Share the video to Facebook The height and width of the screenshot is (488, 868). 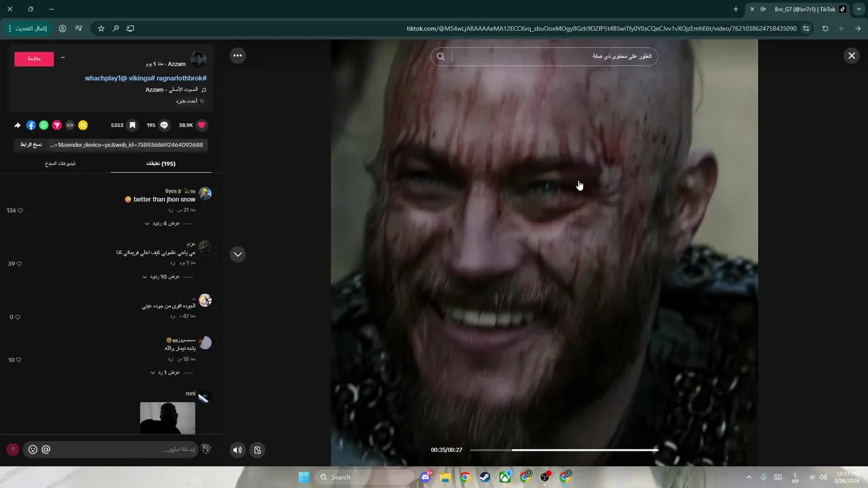pyautogui.click(x=31, y=125)
